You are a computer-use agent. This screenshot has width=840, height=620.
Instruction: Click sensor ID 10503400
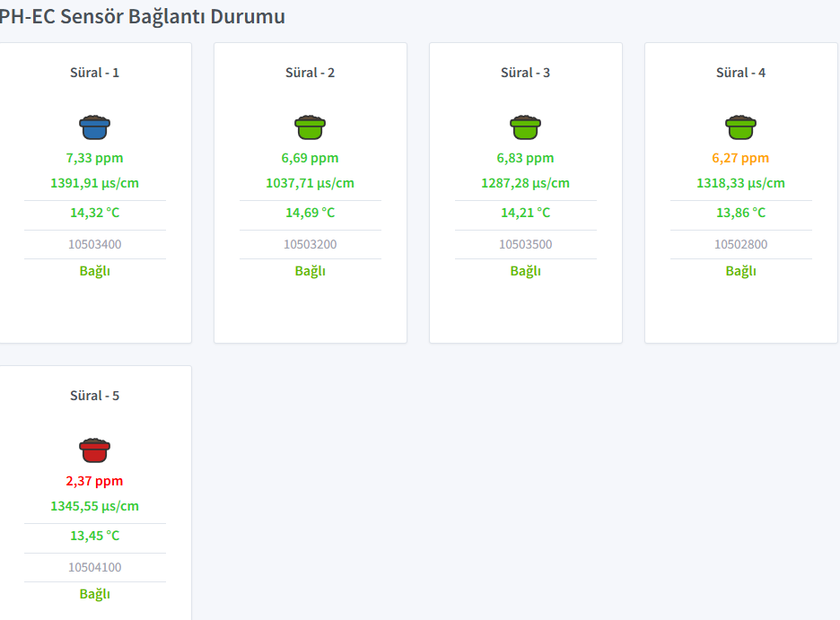pos(94,244)
